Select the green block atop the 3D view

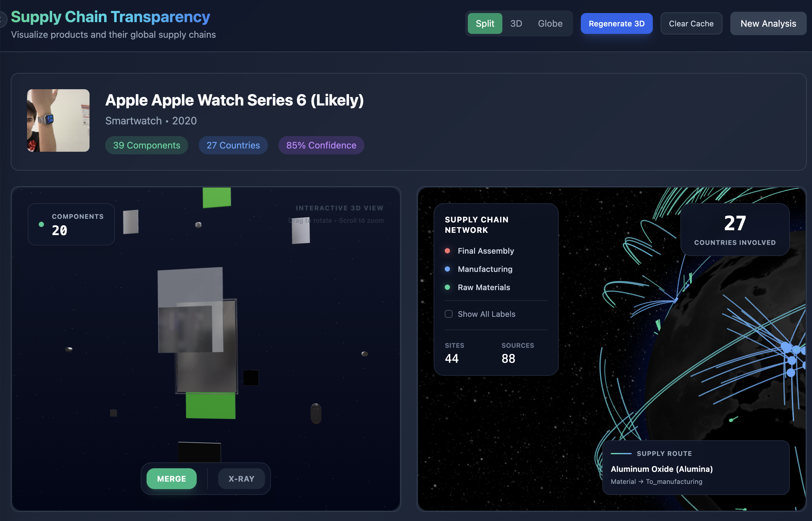(217, 197)
